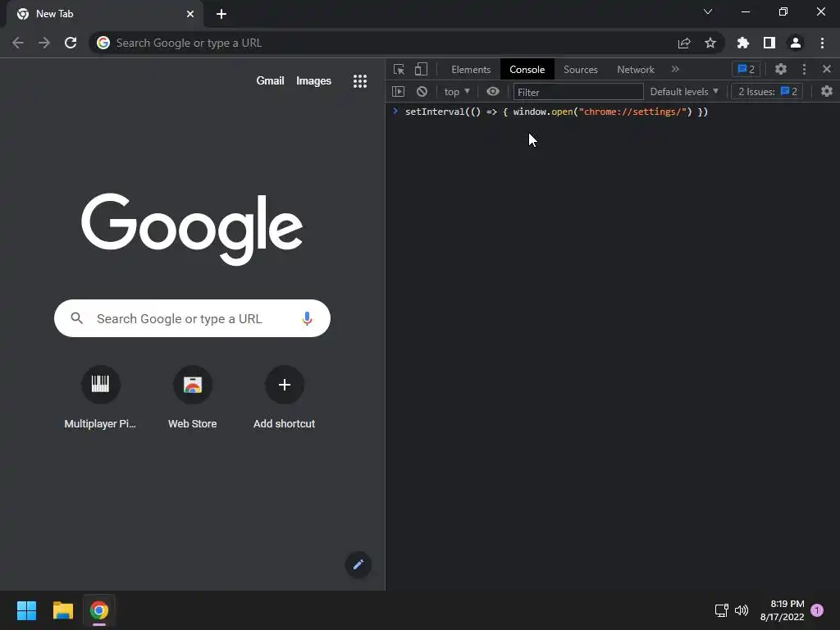This screenshot has width=840, height=630.
Task: Click the Google search box
Action: click(192, 319)
